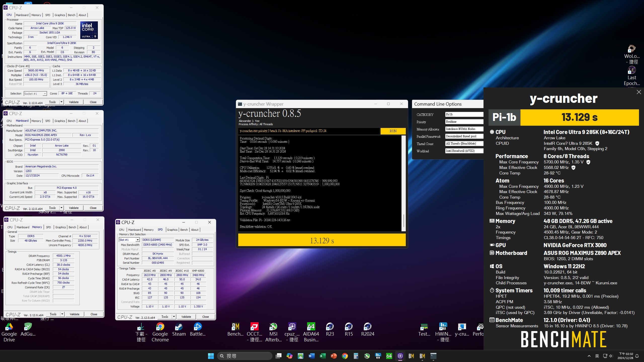Open the Socket #1 selection dropdown
This screenshot has height=362, width=644.
[35, 94]
